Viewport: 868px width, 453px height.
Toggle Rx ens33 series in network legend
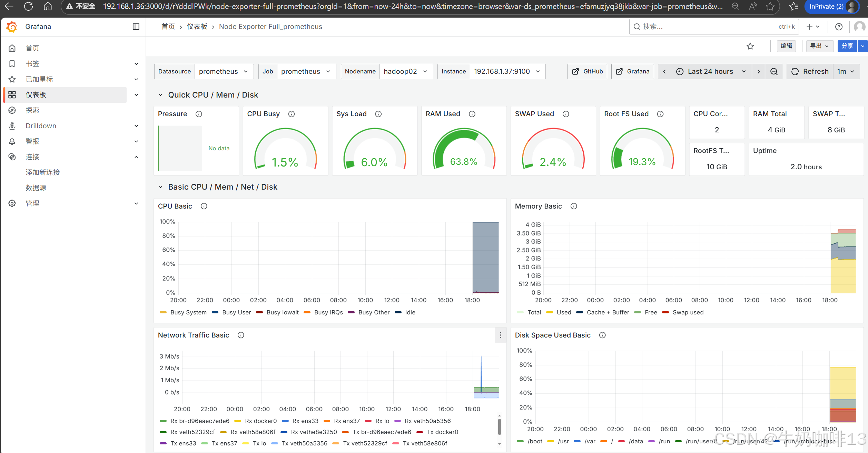305,421
